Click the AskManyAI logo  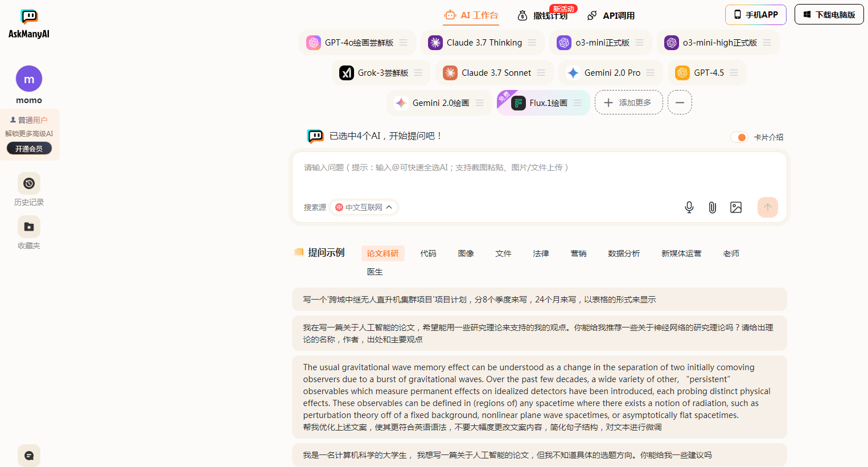pyautogui.click(x=28, y=17)
